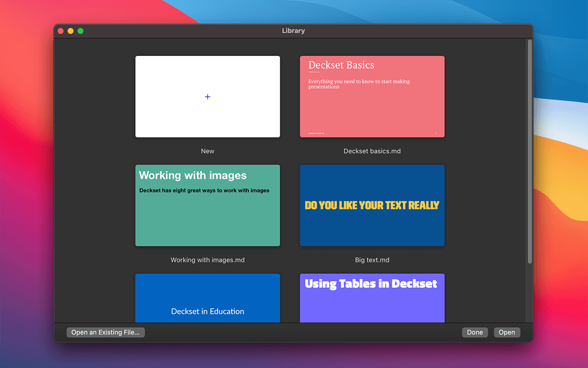Click the Library vertical scrollbar
This screenshot has height=368, width=588.
coord(529,152)
